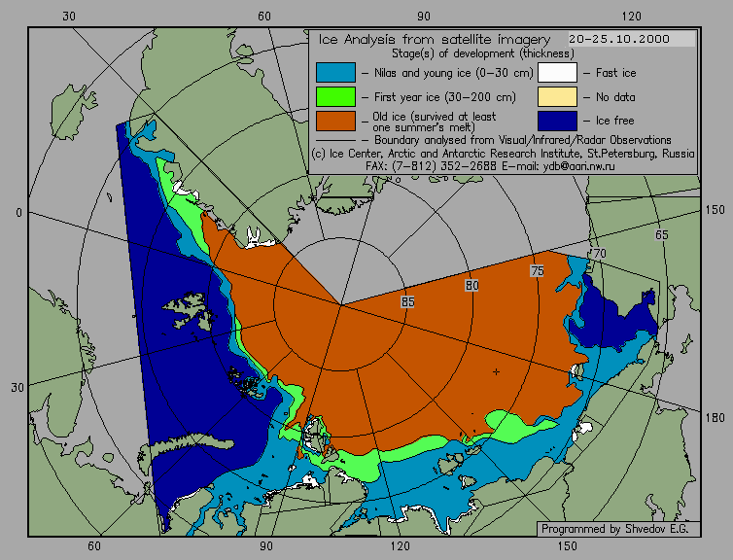
Task: Click the 65 latitude label
Action: click(x=661, y=234)
